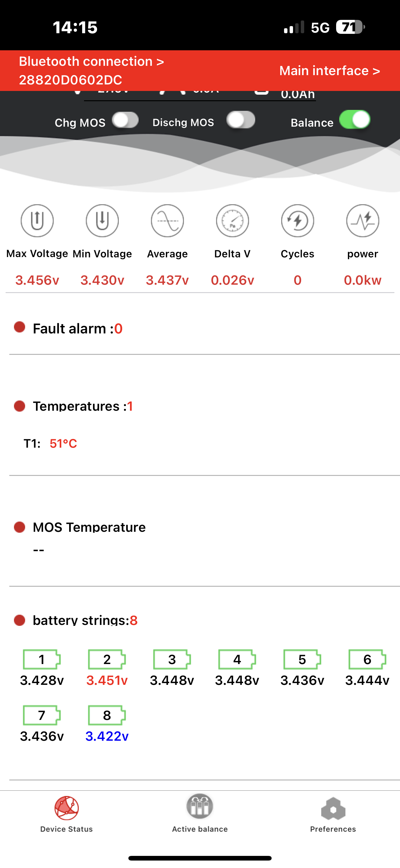Image resolution: width=400 pixels, height=868 pixels.
Task: Open the Preferences tab
Action: pos(333,813)
